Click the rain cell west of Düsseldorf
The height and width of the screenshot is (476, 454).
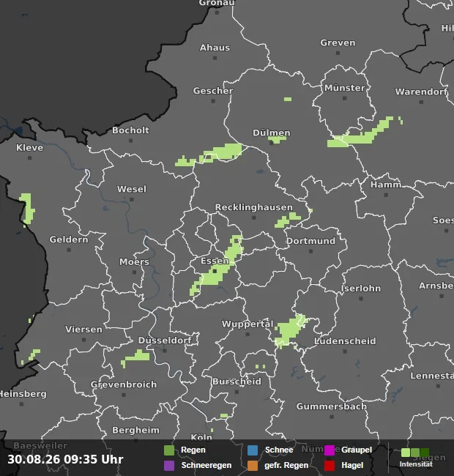[x=135, y=357]
